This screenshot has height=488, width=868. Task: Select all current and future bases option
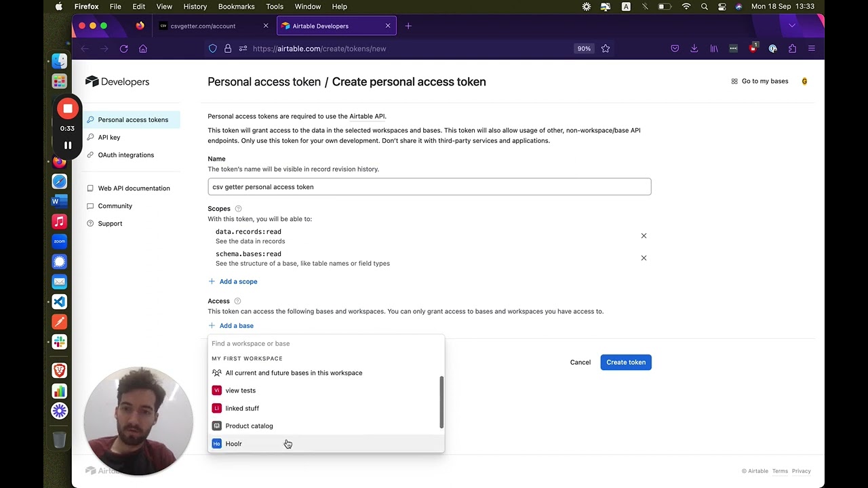click(325, 373)
